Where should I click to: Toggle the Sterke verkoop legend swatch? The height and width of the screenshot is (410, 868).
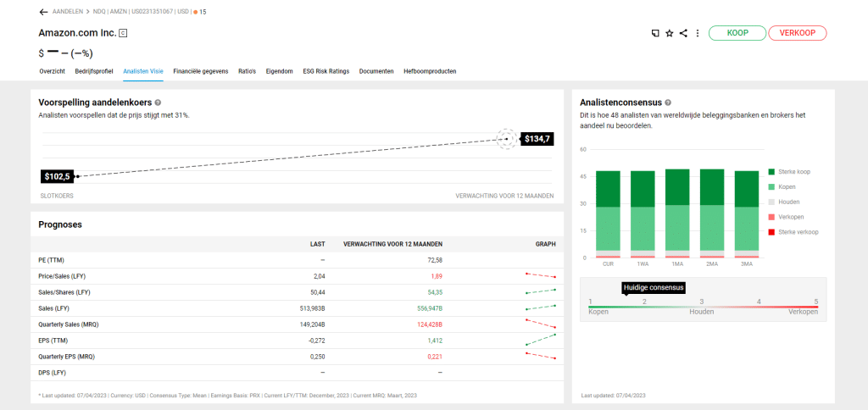click(771, 232)
